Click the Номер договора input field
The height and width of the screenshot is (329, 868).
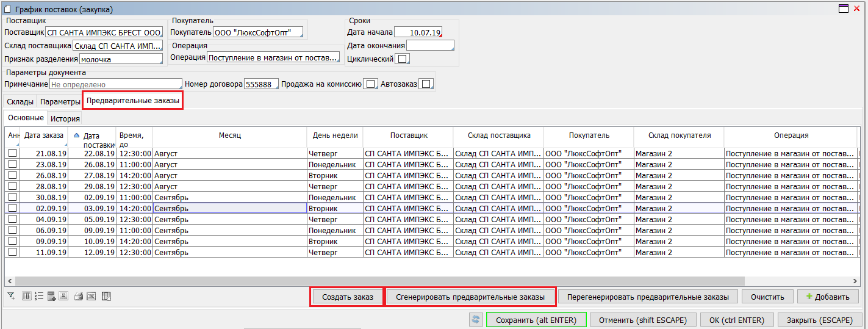click(261, 84)
